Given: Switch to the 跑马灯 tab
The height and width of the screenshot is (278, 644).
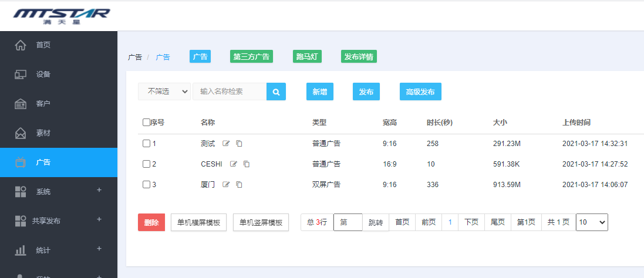Looking at the screenshot, I should tap(307, 56).
